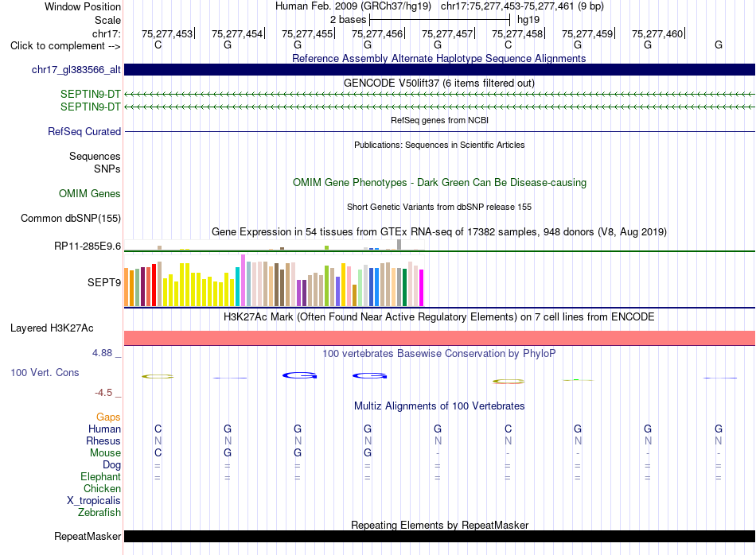Click the chr17_gl383566_alt track label
Viewport: 756px width, 555px height.
point(76,70)
